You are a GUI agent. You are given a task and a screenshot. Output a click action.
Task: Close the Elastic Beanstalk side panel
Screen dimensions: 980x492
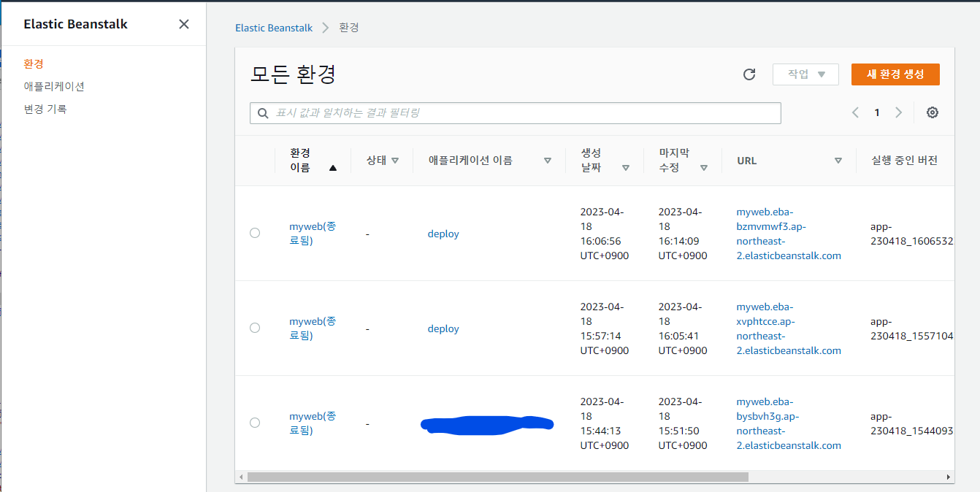coord(184,24)
